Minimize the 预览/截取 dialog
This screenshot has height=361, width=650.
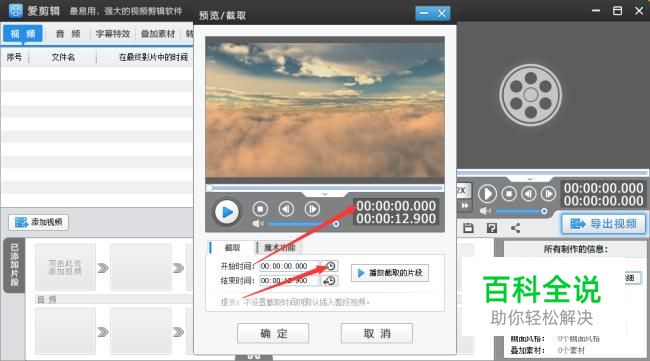[424, 14]
